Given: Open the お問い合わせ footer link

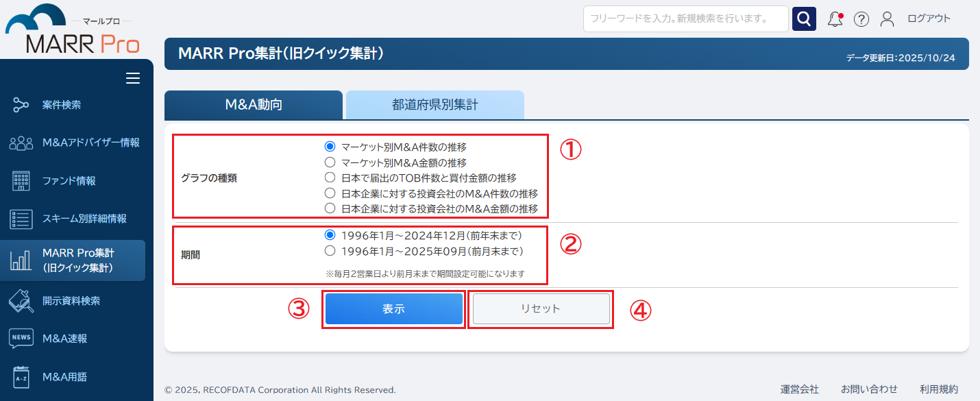Looking at the screenshot, I should click(869, 389).
